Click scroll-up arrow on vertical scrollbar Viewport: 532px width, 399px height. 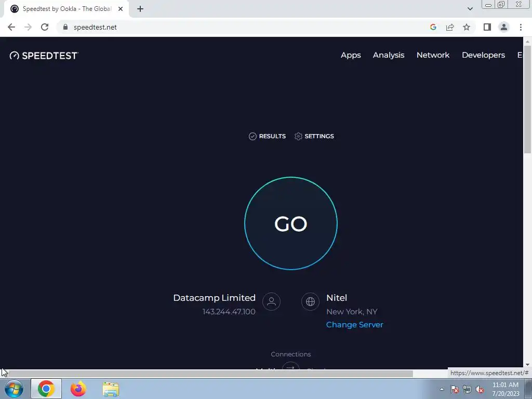[x=528, y=42]
